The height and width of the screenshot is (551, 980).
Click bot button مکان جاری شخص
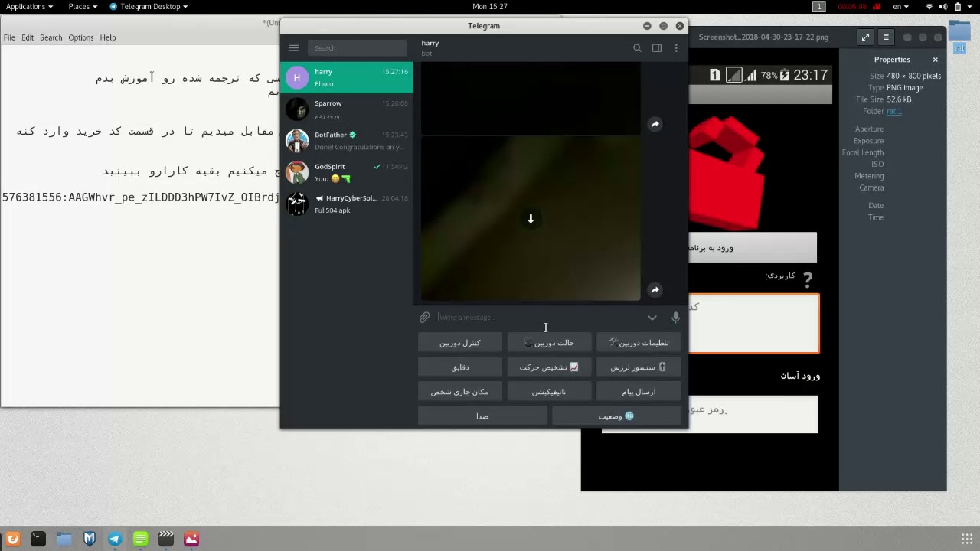coord(460,392)
